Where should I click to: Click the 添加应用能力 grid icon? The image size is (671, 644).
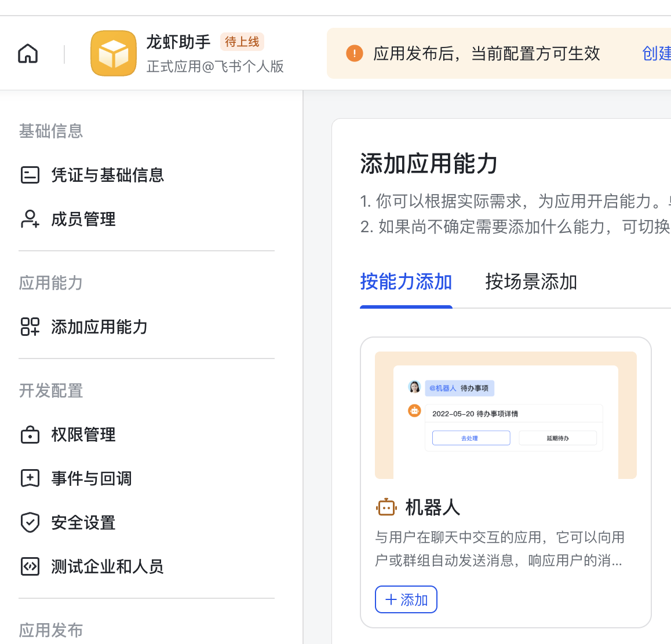[30, 327]
